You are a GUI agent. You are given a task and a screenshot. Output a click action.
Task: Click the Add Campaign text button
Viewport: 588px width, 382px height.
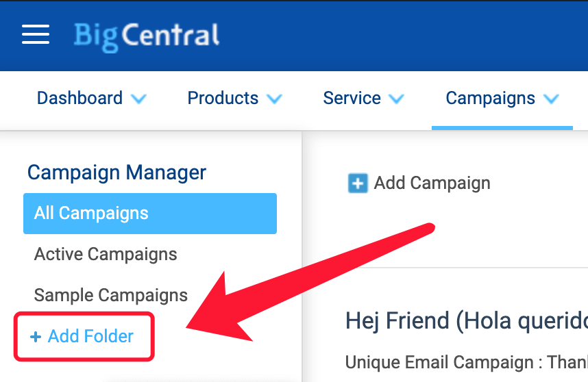[432, 183]
